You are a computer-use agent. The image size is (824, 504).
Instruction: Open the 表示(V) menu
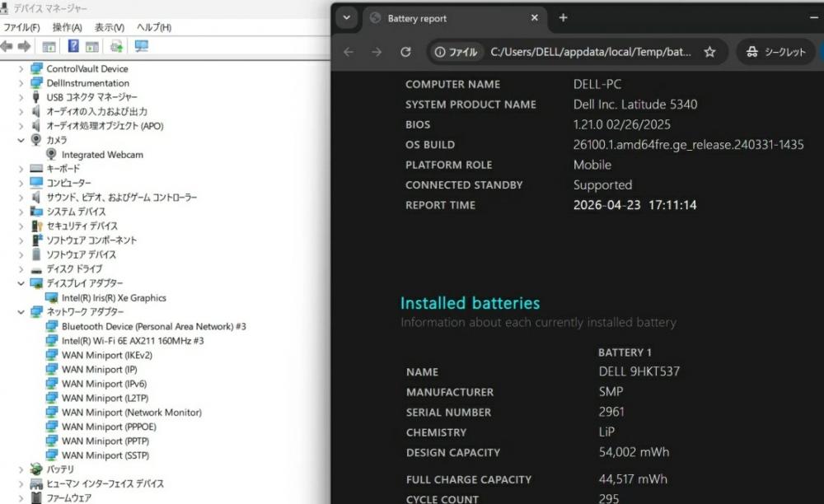[x=110, y=27]
